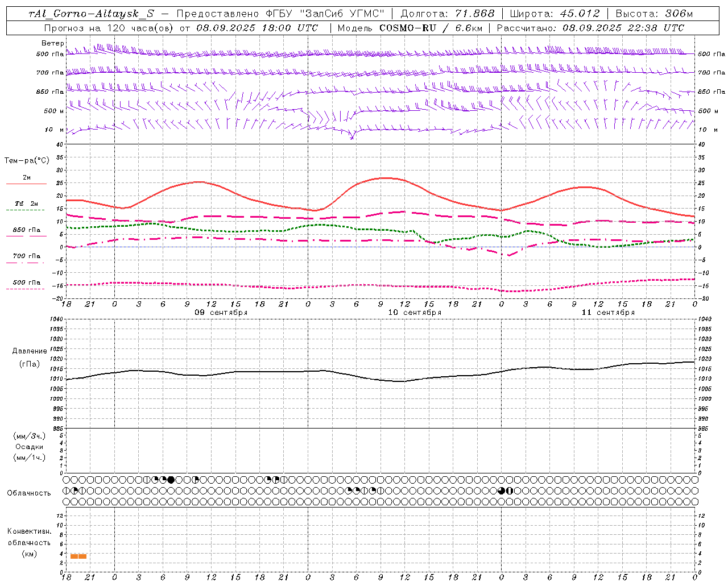Click the 11 сентября date label
This screenshot has width=728, height=582.
click(x=608, y=313)
